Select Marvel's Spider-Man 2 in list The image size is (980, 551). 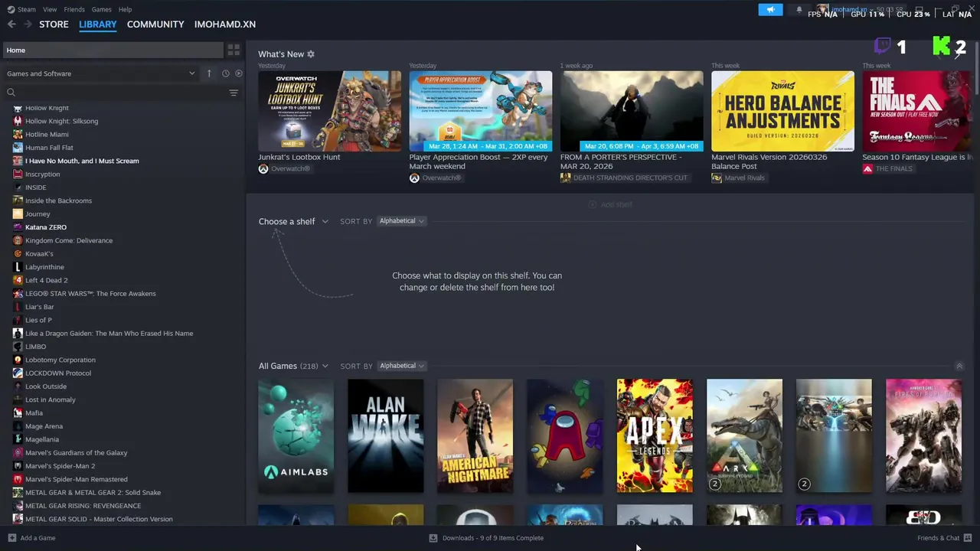(60, 466)
